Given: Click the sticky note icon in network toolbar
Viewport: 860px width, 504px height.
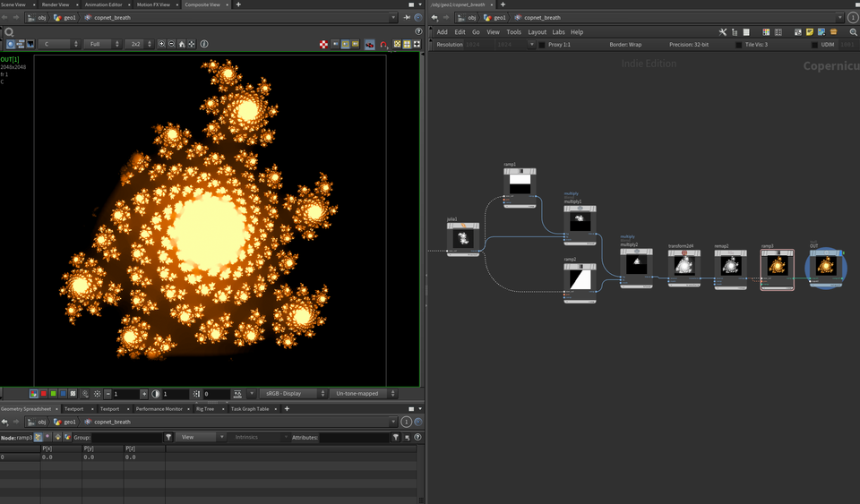Looking at the screenshot, I should tap(810, 31).
